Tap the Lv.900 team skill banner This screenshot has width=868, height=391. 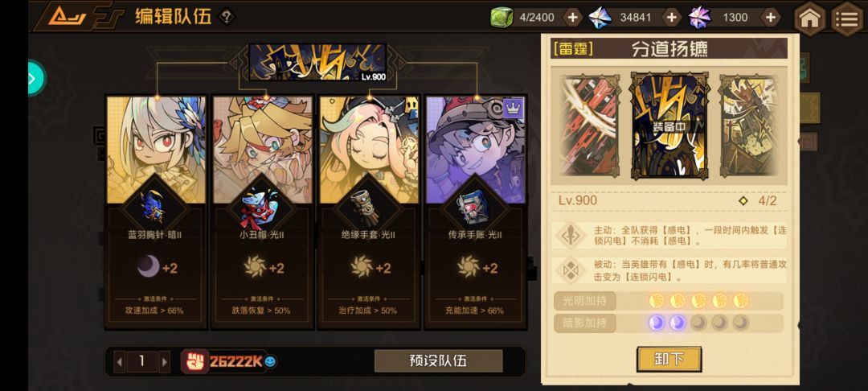(317, 63)
